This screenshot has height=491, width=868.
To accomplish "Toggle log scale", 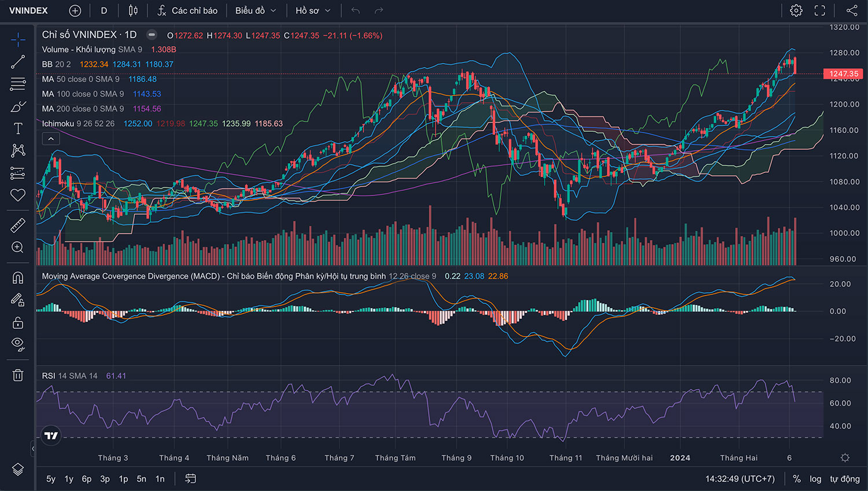I will click(x=815, y=479).
